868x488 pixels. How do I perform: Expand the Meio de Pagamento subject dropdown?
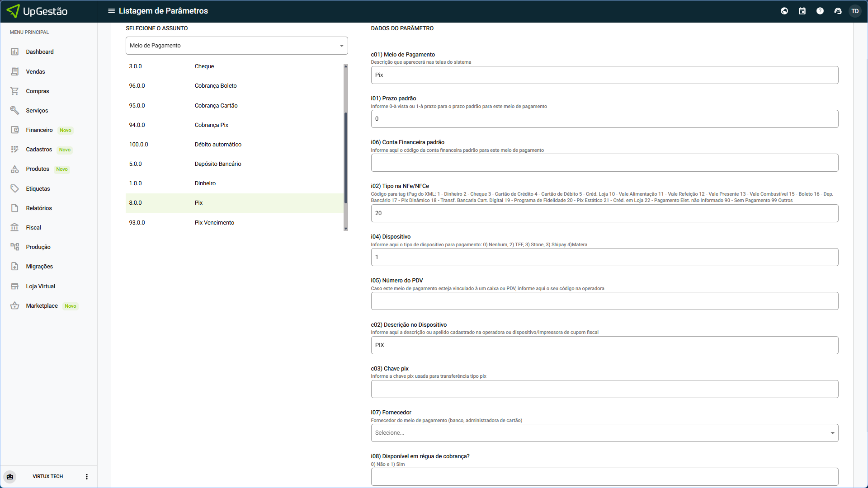coord(236,46)
